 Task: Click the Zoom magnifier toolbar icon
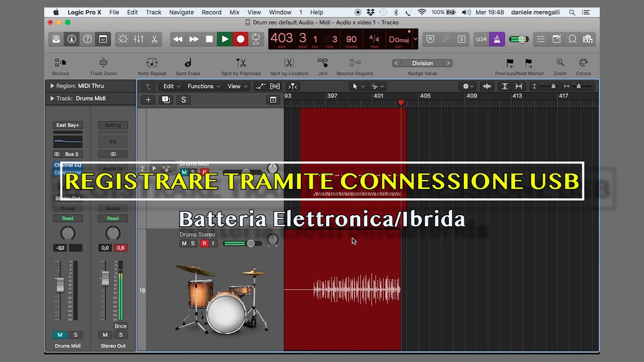(x=560, y=63)
